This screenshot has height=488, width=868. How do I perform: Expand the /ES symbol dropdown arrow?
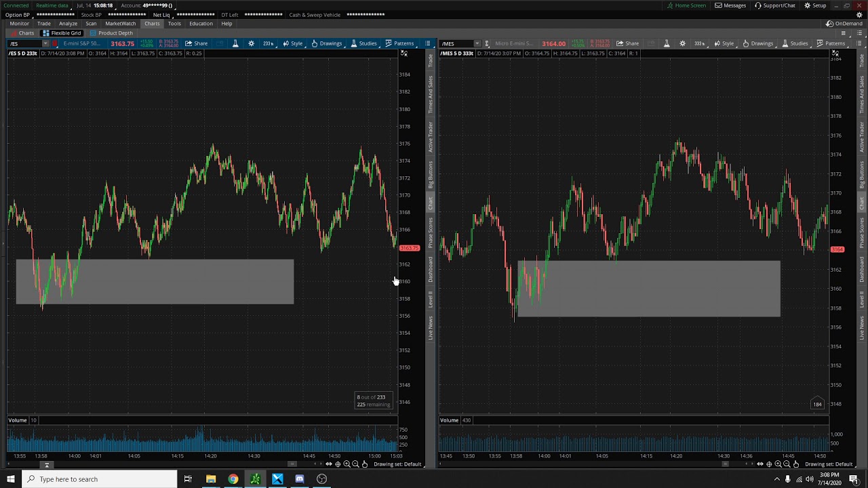pyautogui.click(x=45, y=43)
